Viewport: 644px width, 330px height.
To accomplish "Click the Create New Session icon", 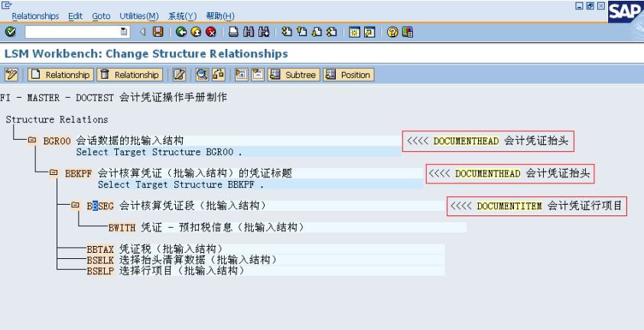I will (354, 32).
